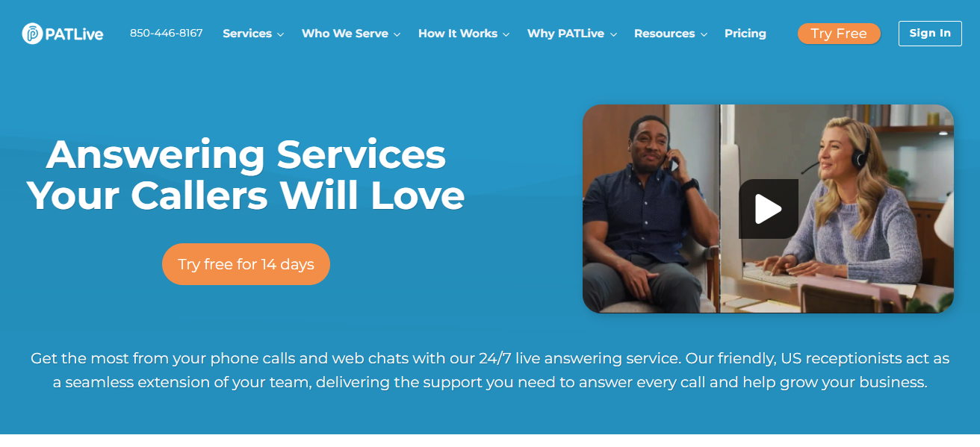Open the Services menu item
980x447 pixels.
tap(247, 34)
